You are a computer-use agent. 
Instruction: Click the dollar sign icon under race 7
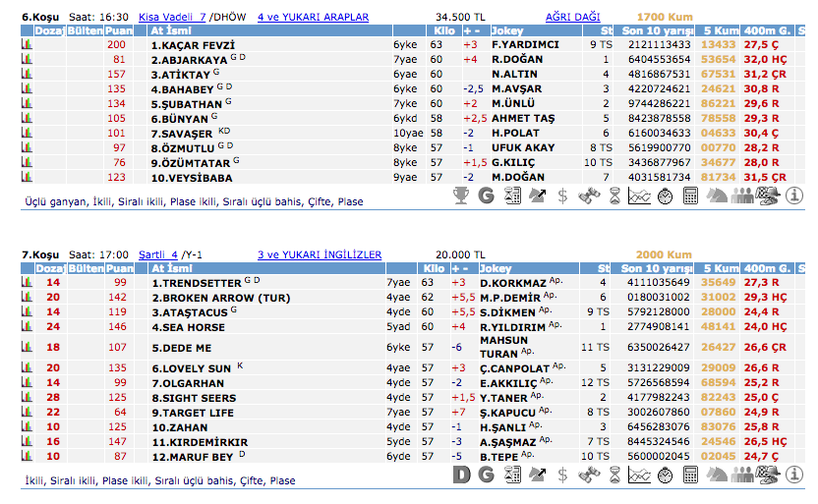[562, 476]
